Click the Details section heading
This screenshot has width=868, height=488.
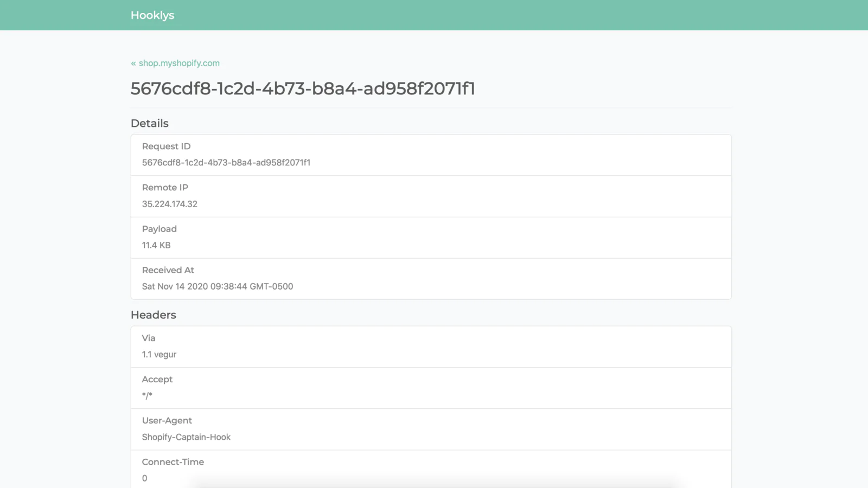pyautogui.click(x=150, y=124)
